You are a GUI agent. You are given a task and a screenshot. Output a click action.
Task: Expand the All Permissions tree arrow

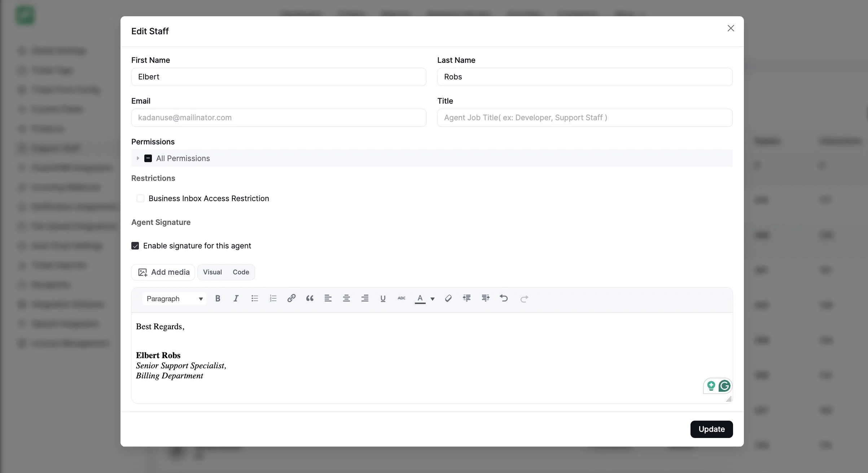click(138, 159)
